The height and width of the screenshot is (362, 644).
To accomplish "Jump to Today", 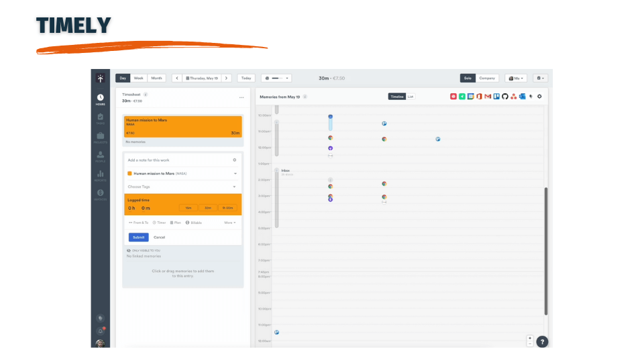I will click(246, 78).
